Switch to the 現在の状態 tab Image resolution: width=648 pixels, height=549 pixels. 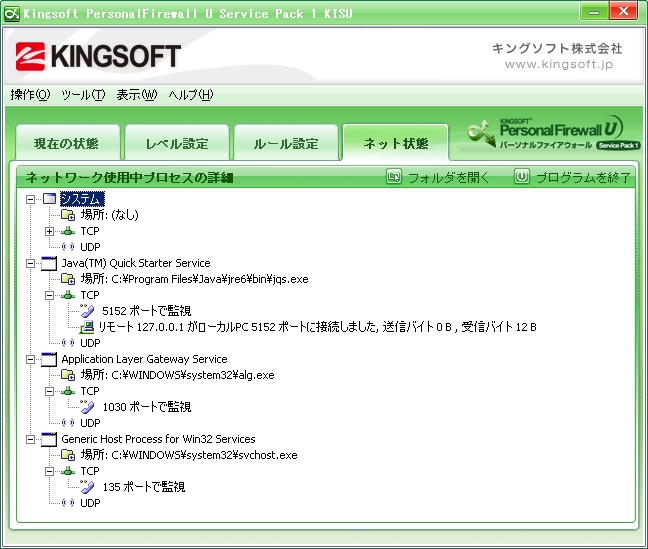65,143
